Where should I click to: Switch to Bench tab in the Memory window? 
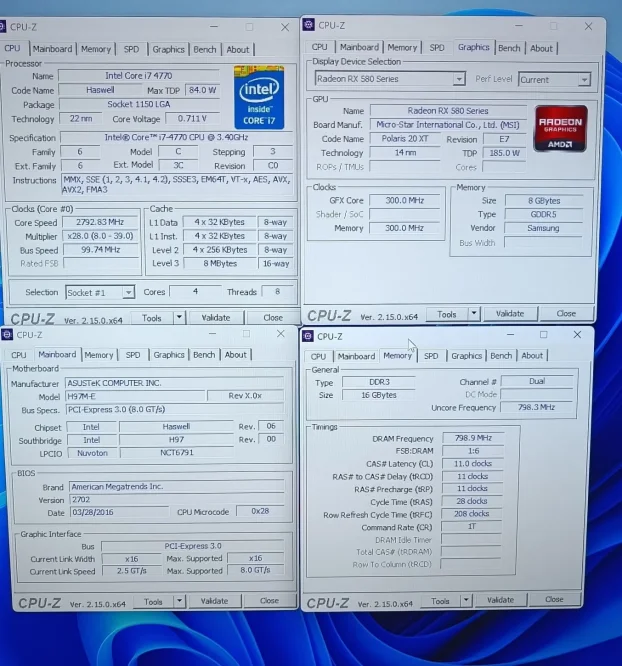[501, 356]
